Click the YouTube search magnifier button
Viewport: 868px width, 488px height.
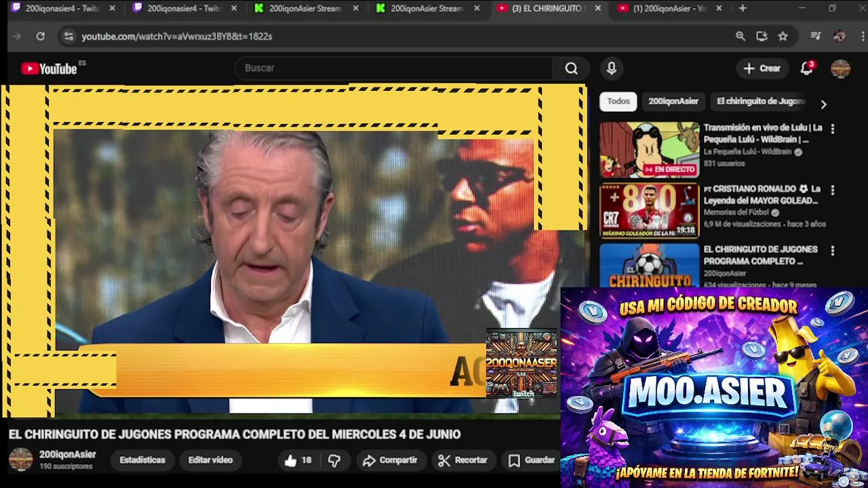[x=572, y=68]
